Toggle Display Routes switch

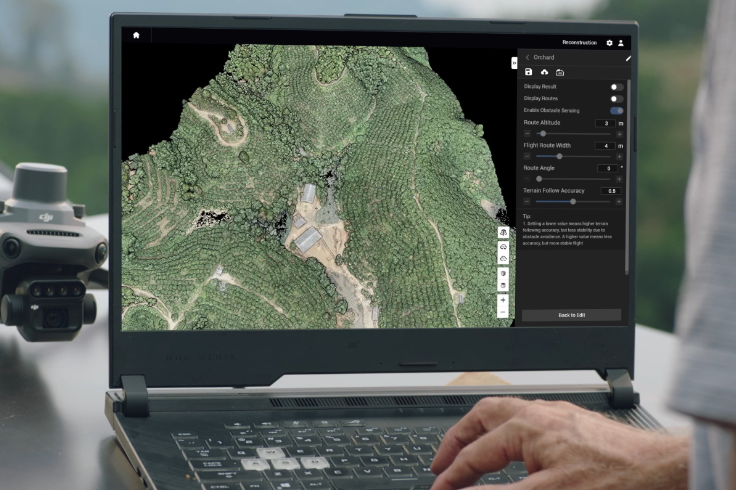[x=616, y=99]
